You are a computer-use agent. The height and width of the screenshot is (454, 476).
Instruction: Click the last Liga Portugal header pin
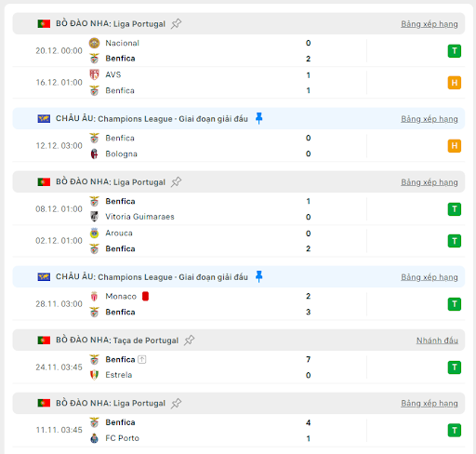176,403
